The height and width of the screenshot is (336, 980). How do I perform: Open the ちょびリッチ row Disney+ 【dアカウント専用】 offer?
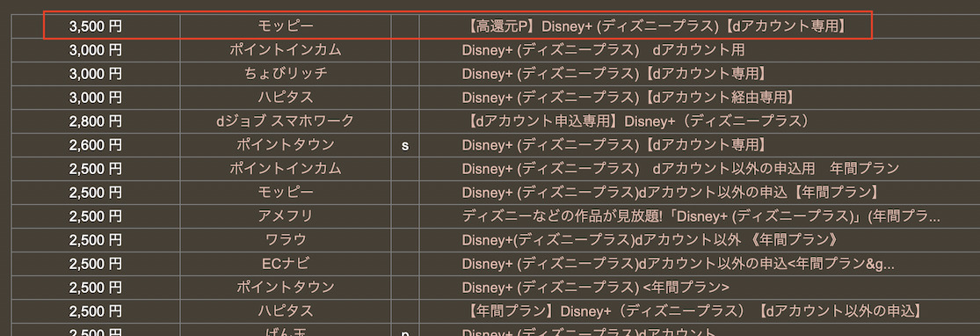pyautogui.click(x=614, y=74)
